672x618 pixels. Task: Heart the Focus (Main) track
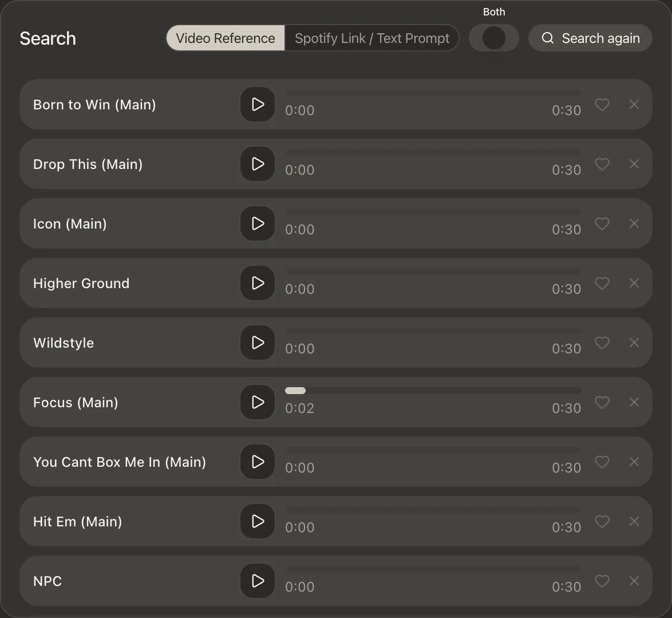click(x=602, y=402)
